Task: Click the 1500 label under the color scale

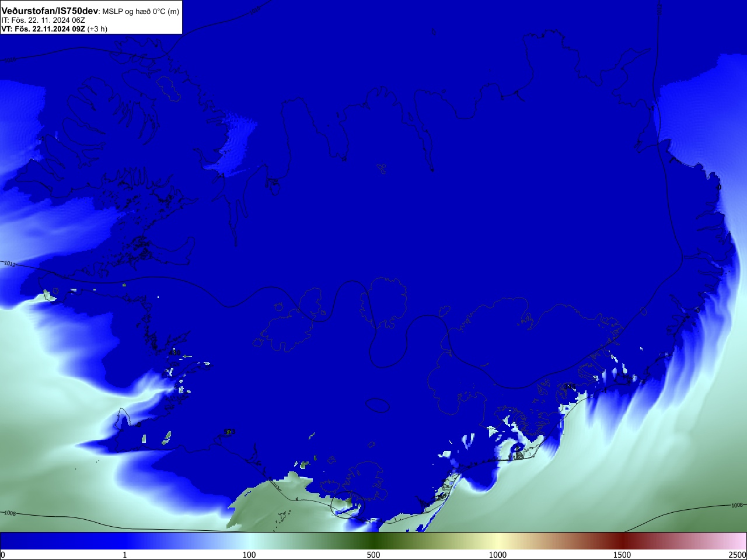Action: pyautogui.click(x=622, y=555)
